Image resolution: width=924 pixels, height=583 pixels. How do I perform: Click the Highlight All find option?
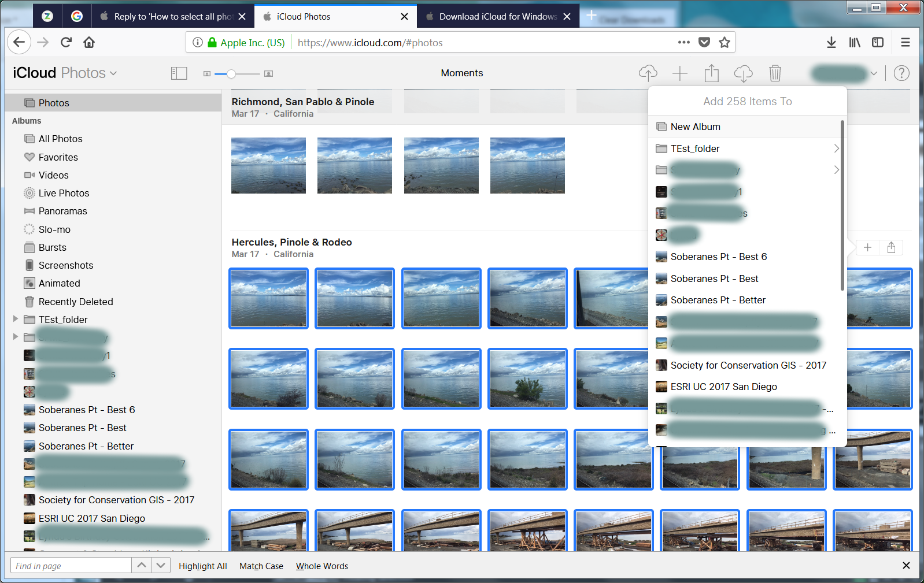click(203, 566)
